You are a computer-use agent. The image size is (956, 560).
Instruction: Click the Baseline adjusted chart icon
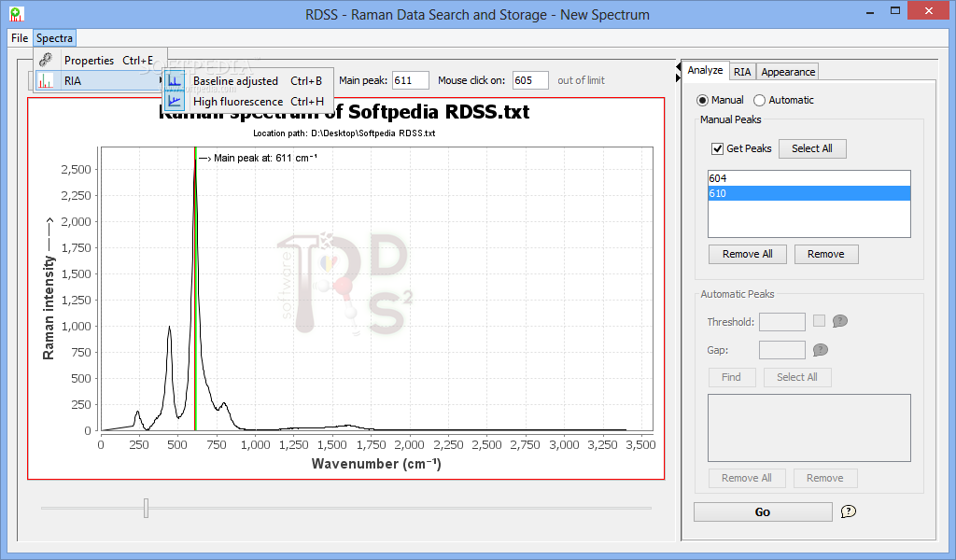click(x=175, y=81)
